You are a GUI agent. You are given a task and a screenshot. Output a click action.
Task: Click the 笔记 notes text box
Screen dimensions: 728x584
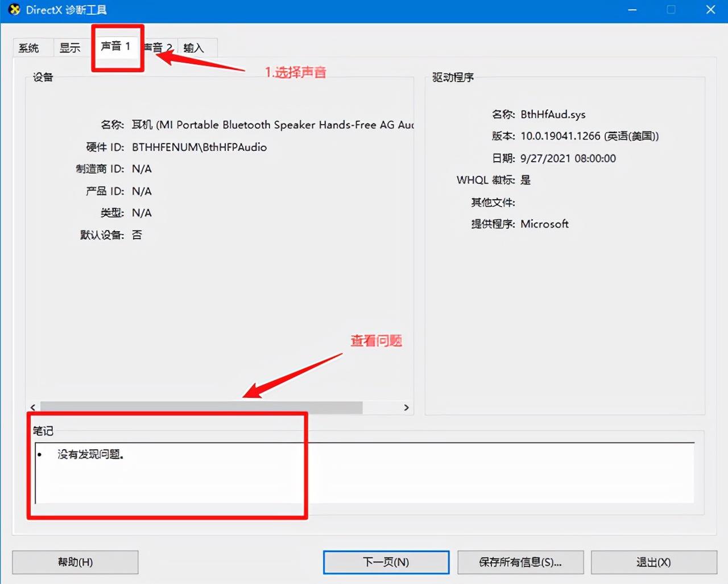365,473
